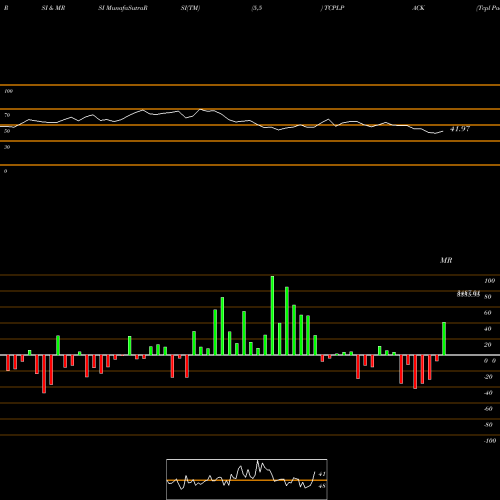Click MR axis label 40
This screenshot has height=500, width=500.
[x=488, y=329]
